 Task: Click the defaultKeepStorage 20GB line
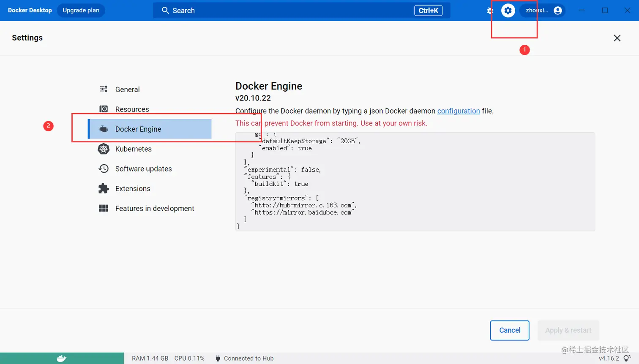(x=309, y=141)
